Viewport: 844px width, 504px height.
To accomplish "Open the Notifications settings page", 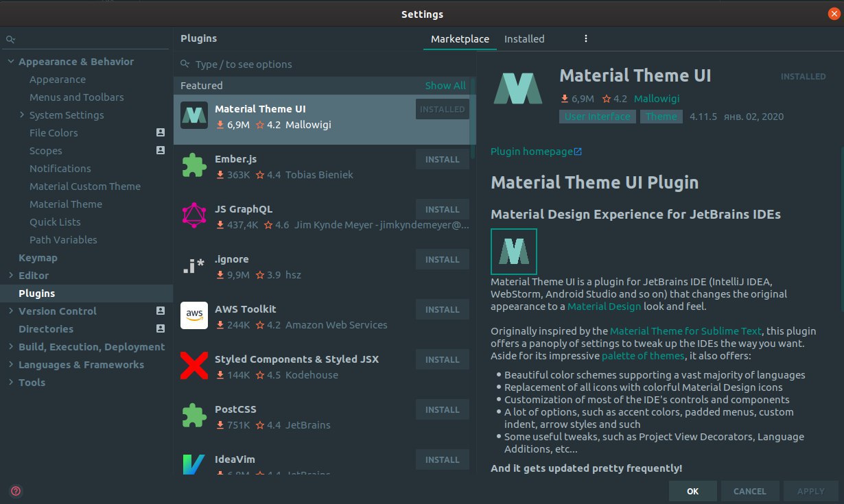I will [x=60, y=169].
